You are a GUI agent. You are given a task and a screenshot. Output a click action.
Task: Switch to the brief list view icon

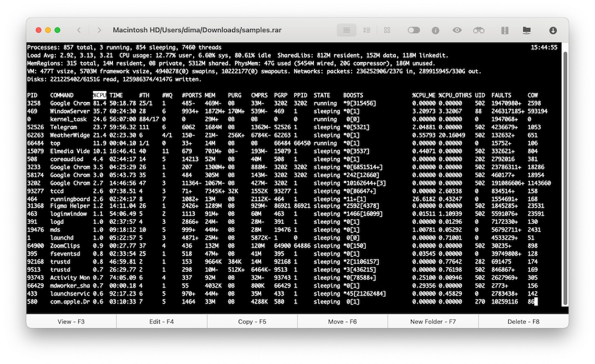(x=367, y=30)
